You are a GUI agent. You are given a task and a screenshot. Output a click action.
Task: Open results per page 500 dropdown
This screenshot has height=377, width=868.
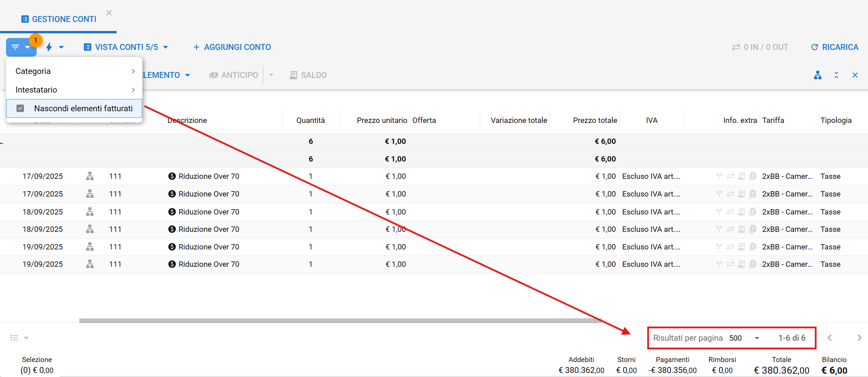tap(744, 338)
